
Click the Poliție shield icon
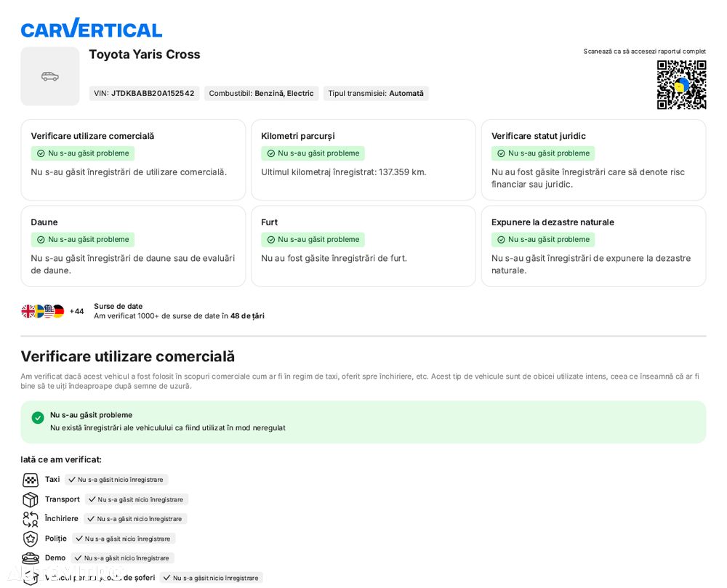coord(31,539)
